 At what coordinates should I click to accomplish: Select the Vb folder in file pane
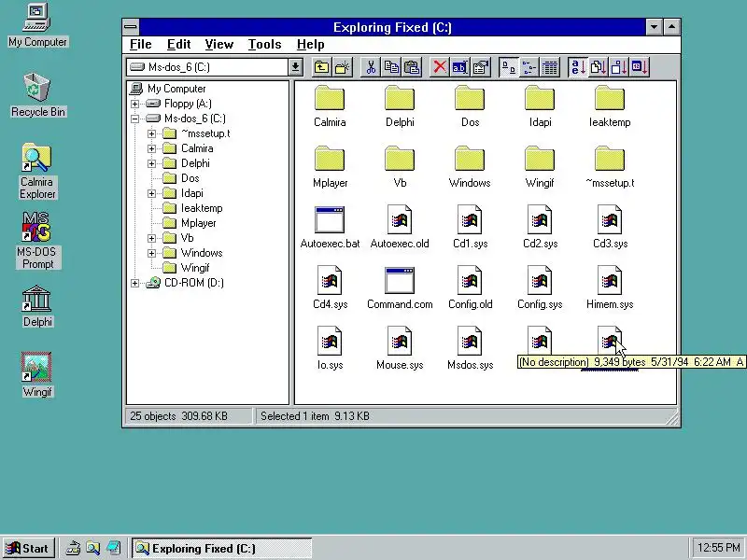[x=400, y=167]
